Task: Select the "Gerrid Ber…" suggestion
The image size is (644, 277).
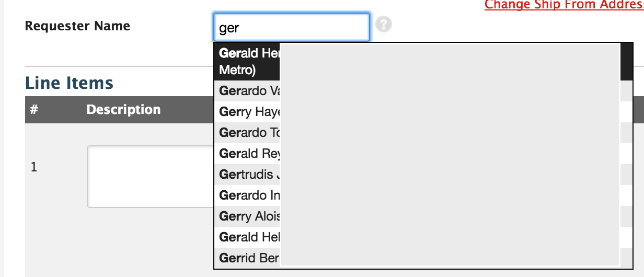Action: (249, 258)
